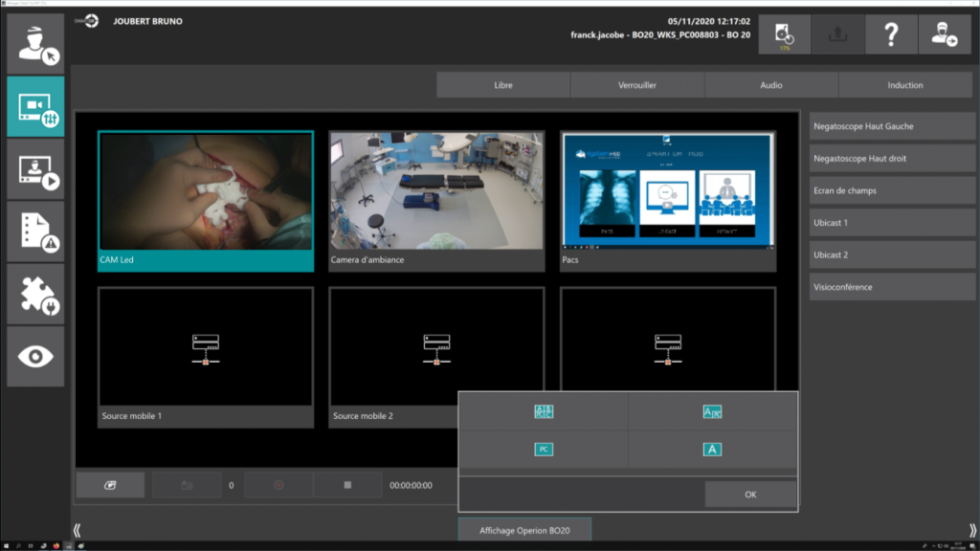Choose the single A full-screen layout

(x=712, y=449)
